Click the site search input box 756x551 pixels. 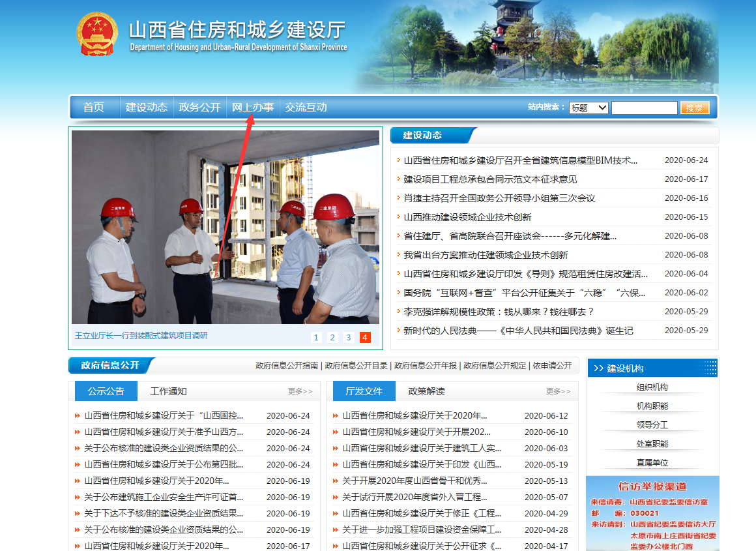coord(645,107)
